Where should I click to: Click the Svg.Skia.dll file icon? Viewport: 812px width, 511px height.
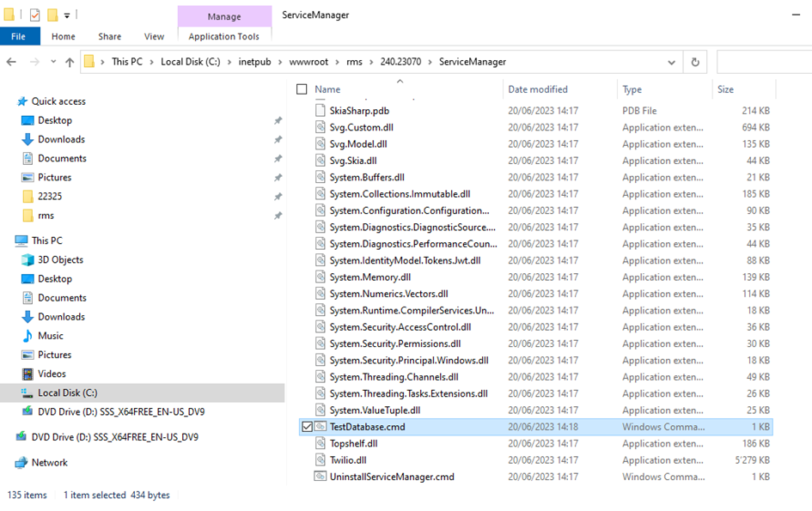coord(320,160)
